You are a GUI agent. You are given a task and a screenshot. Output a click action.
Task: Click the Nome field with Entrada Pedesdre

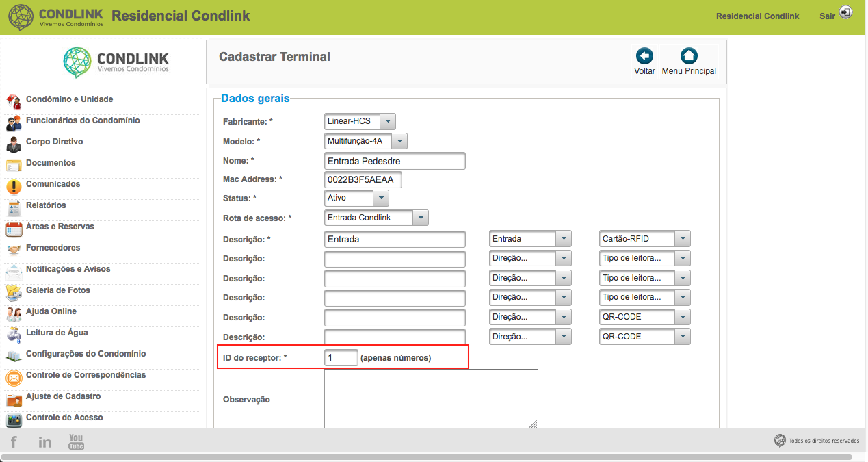tap(395, 161)
